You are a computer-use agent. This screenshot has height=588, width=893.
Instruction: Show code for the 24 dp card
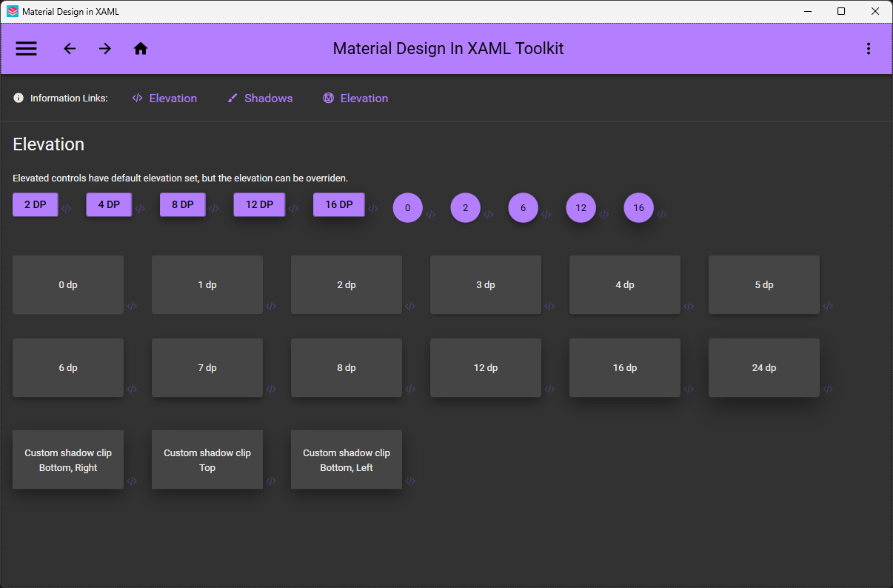pos(828,390)
